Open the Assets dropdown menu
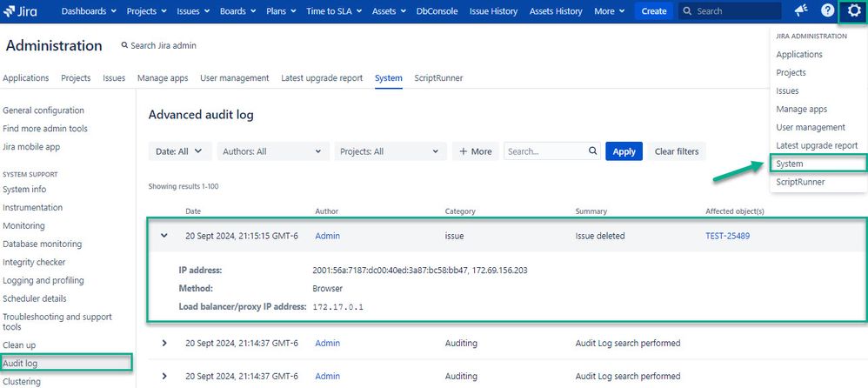 [389, 11]
